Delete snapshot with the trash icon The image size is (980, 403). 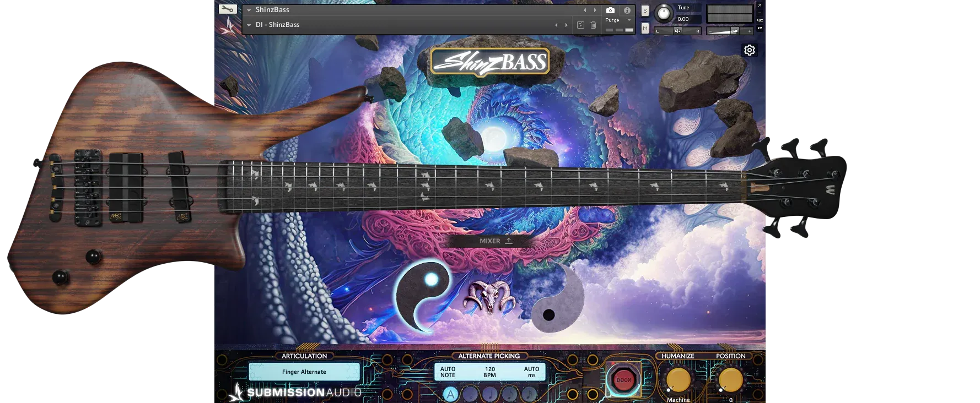tap(594, 25)
